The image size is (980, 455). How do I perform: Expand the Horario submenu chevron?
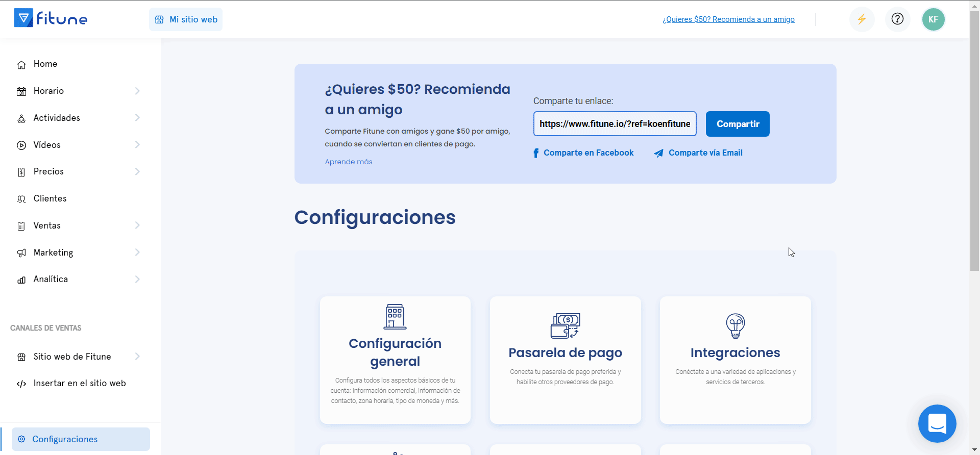click(137, 91)
